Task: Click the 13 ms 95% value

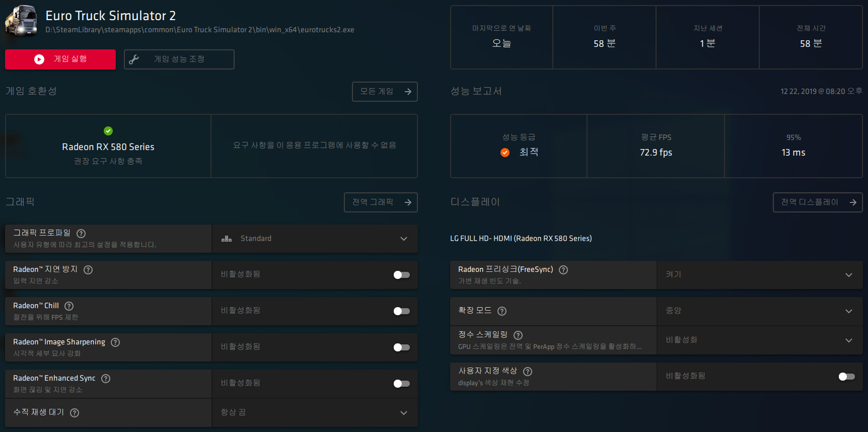Action: point(793,153)
